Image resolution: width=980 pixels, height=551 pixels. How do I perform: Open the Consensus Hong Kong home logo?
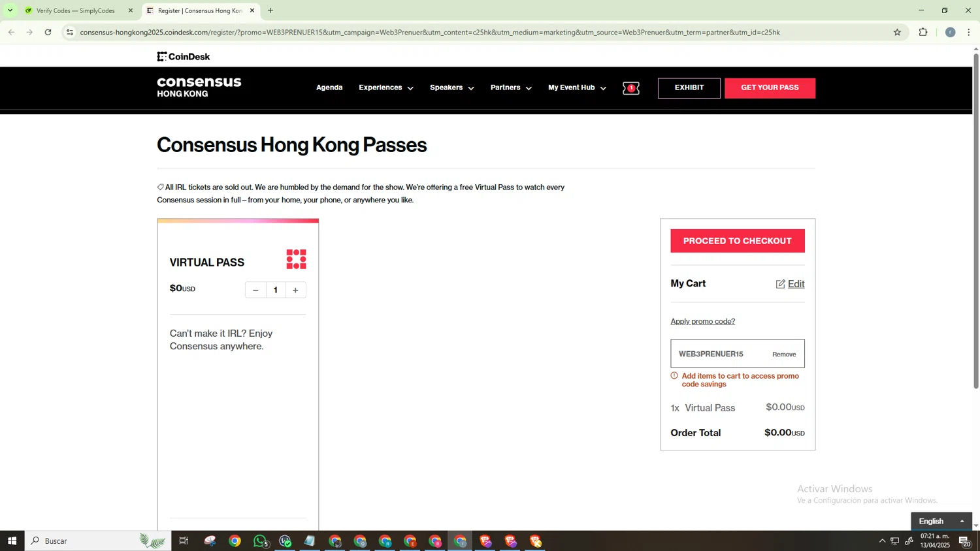click(199, 87)
